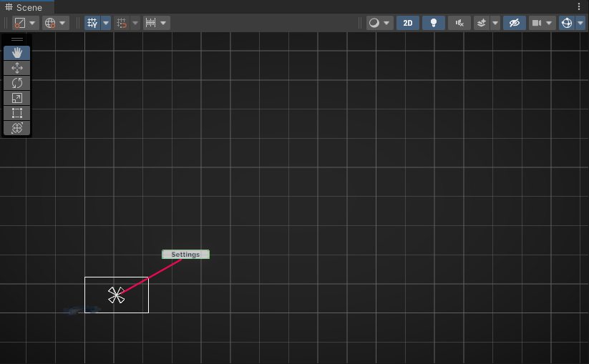Toggle grid visibility button
Image resolution: width=589 pixels, height=364 pixels.
coord(92,23)
